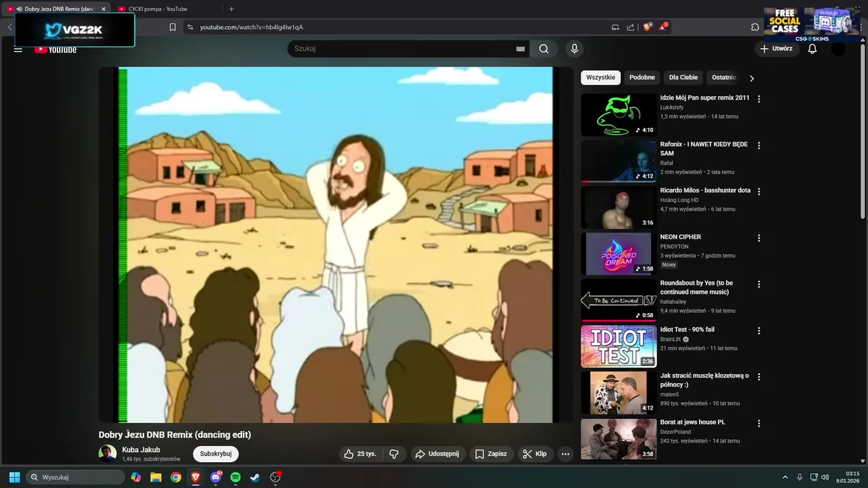Viewport: 868px width, 488px height.
Task: Start voice search with the microphone icon
Action: pyautogui.click(x=574, y=49)
